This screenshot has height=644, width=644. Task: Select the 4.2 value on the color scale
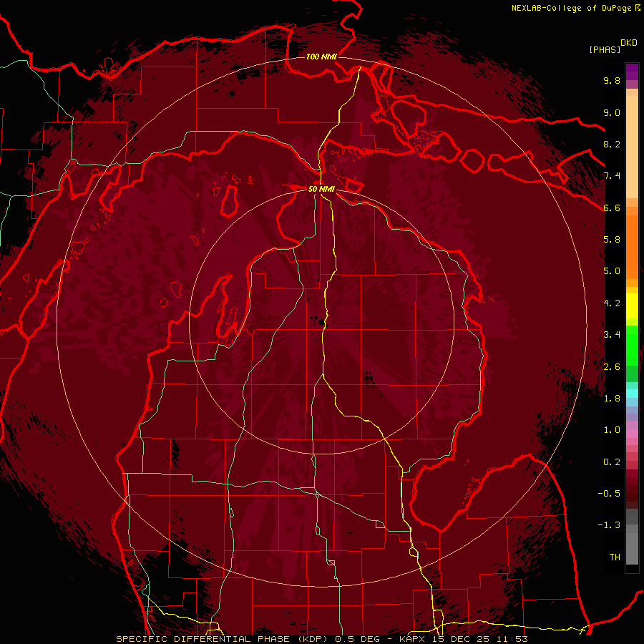612,303
